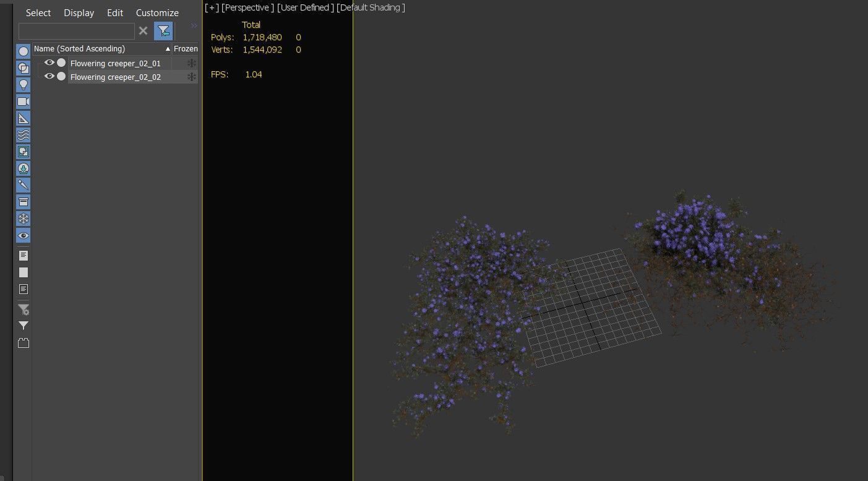
Task: Click Invert Display outlined page icon
Action: pyautogui.click(x=24, y=289)
